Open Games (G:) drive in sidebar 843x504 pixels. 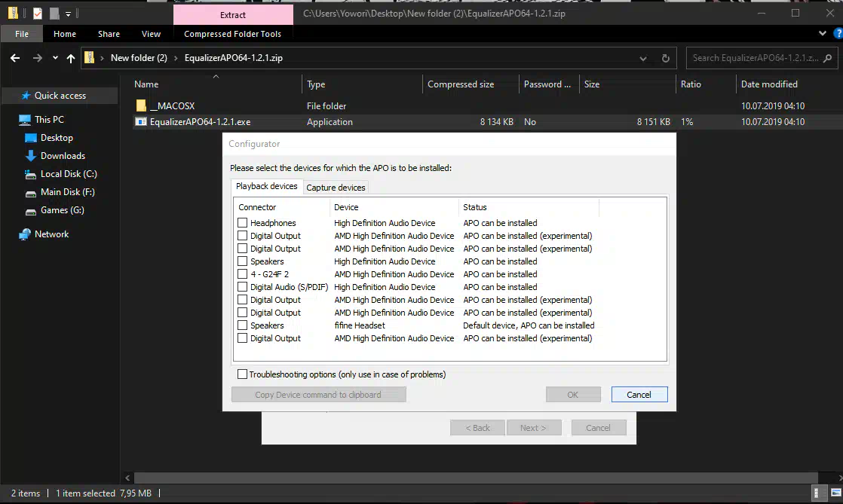coord(63,210)
